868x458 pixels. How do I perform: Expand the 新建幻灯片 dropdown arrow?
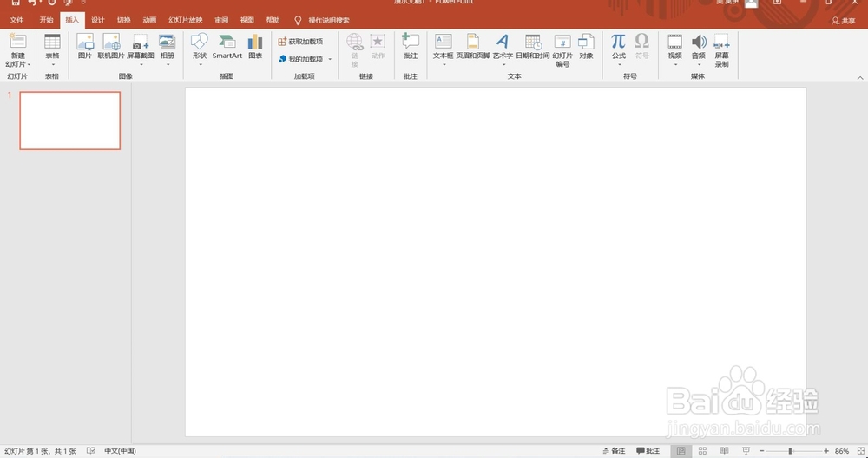[30, 65]
